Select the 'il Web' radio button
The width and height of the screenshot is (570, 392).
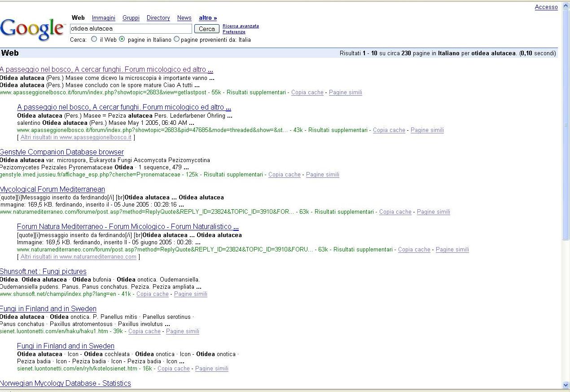pos(94,39)
